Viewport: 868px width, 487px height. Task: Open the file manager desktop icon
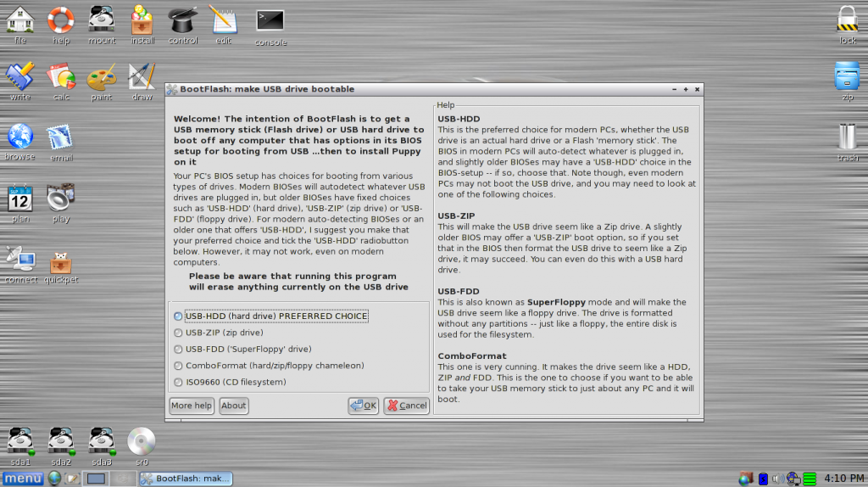click(x=20, y=20)
